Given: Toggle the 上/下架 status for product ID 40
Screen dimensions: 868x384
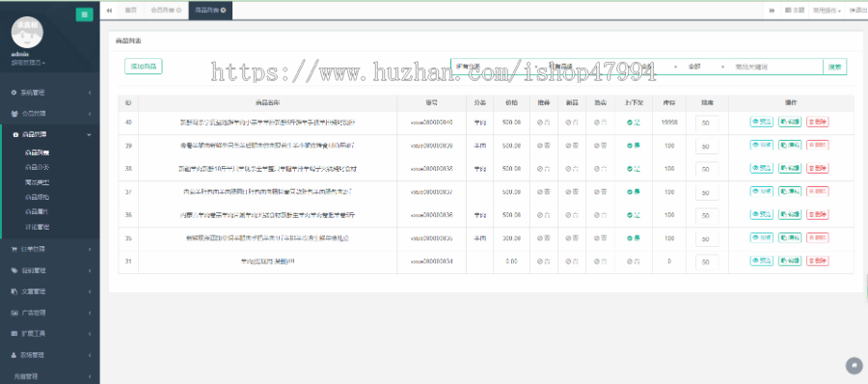Looking at the screenshot, I should coord(634,122).
